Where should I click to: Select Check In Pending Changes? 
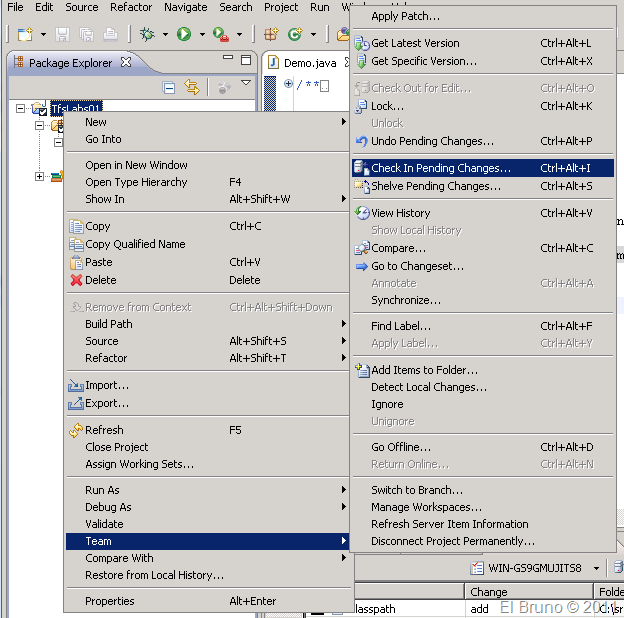(440, 169)
